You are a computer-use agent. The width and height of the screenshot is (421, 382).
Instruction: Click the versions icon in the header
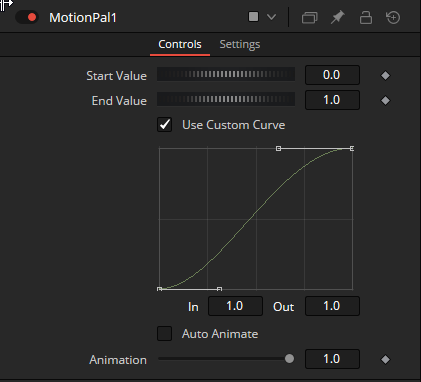310,17
